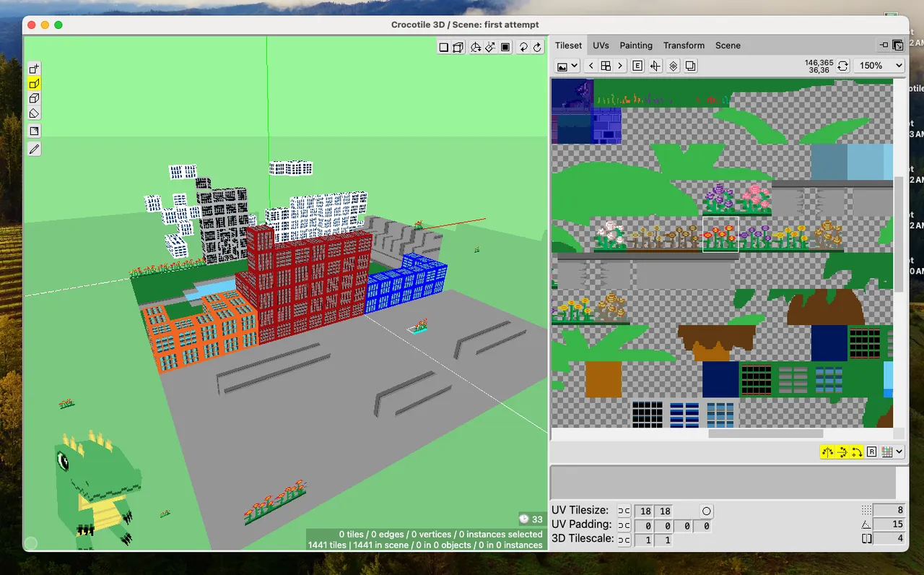The height and width of the screenshot is (575, 924).
Task: Toggle the 3D Tilescale link button
Action: 624,540
